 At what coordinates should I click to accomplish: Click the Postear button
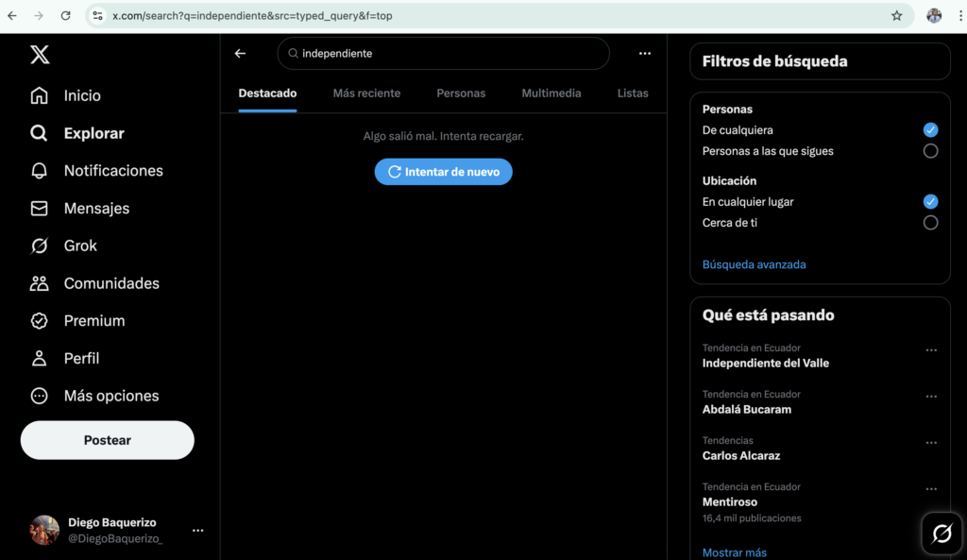point(108,440)
